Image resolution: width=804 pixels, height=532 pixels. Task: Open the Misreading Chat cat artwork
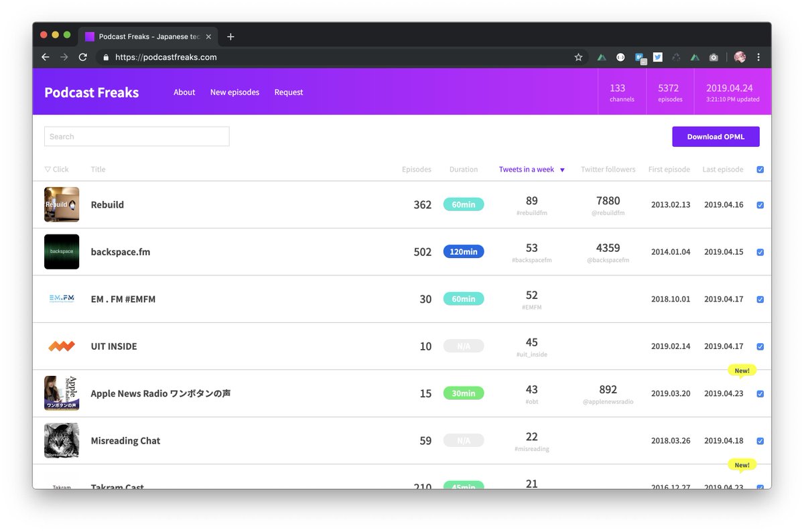pyautogui.click(x=62, y=440)
